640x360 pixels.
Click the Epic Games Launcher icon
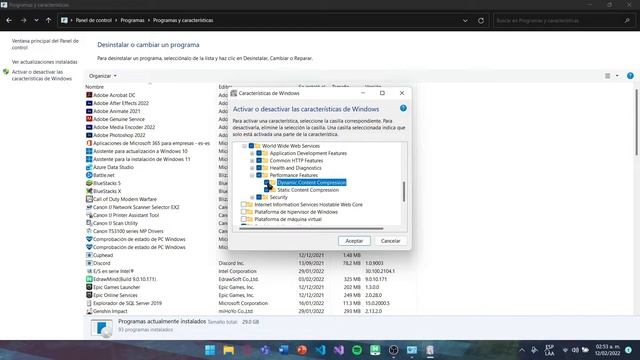[x=89, y=287]
